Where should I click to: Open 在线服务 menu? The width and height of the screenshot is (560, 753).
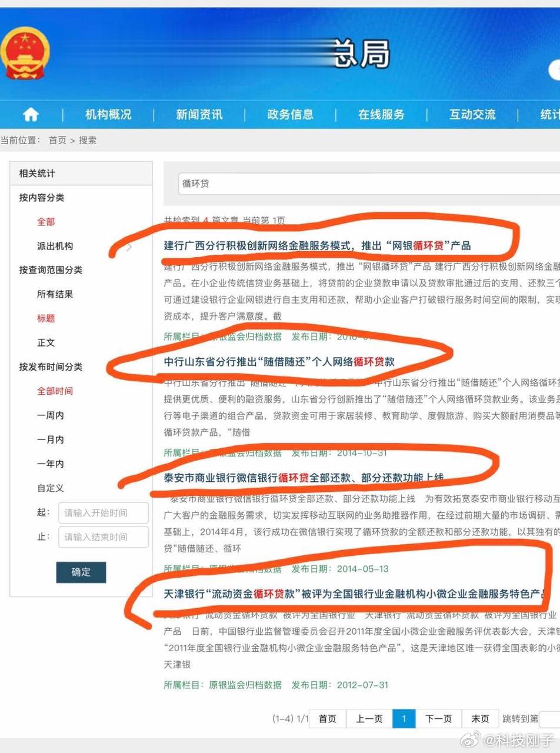point(382,115)
